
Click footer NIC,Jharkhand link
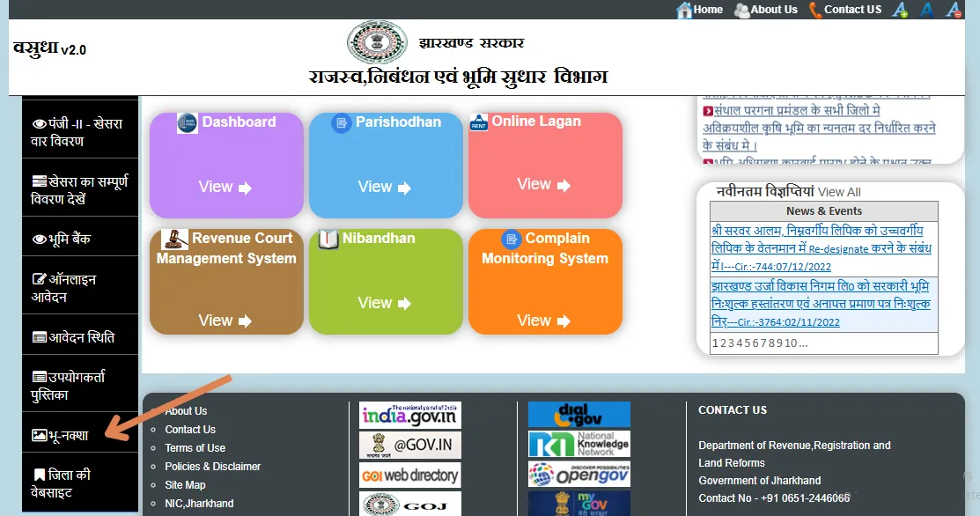[199, 504]
